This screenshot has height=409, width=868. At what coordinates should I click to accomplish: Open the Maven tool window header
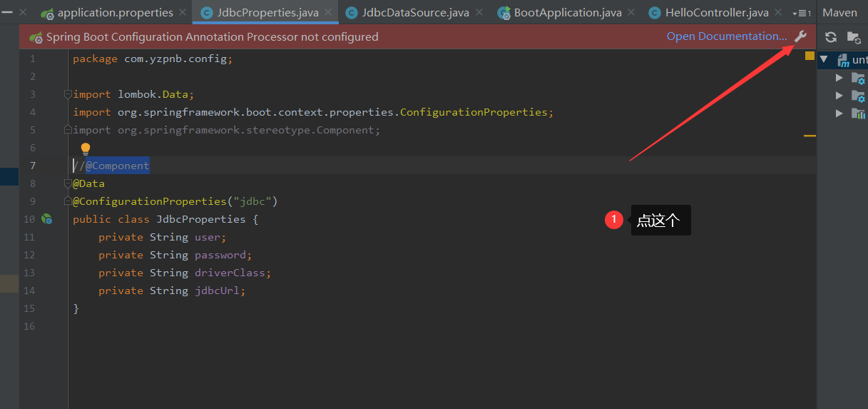[839, 13]
